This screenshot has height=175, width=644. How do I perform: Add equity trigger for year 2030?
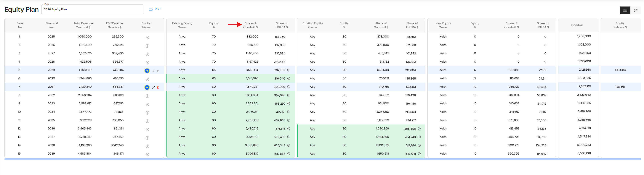(x=147, y=79)
